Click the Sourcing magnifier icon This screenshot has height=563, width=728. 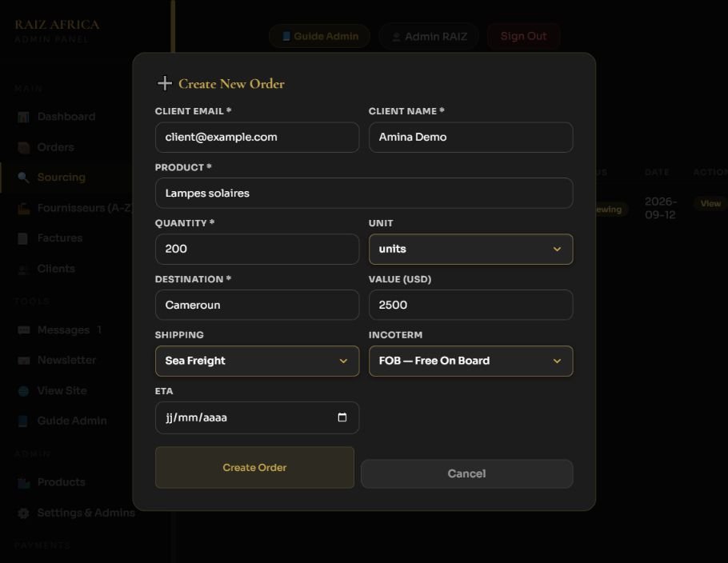tap(23, 178)
